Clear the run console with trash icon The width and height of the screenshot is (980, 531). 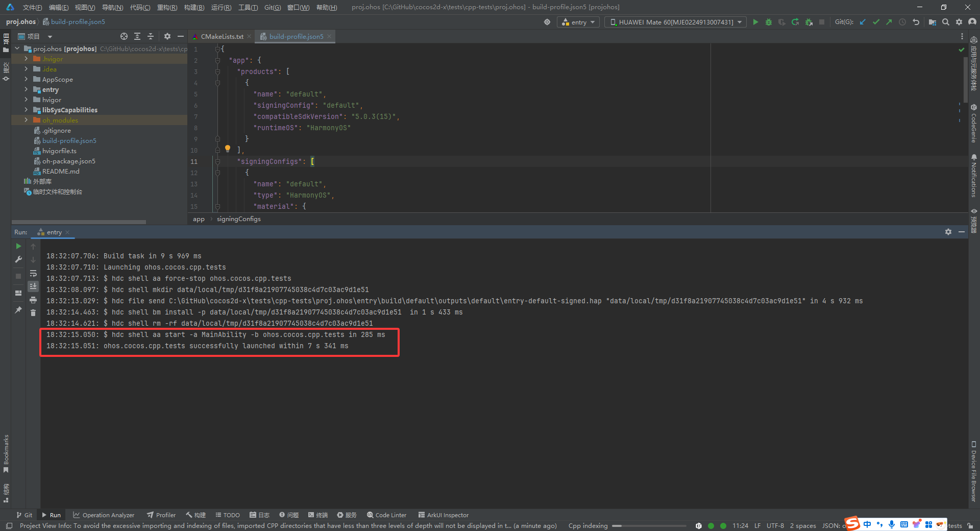[33, 312]
